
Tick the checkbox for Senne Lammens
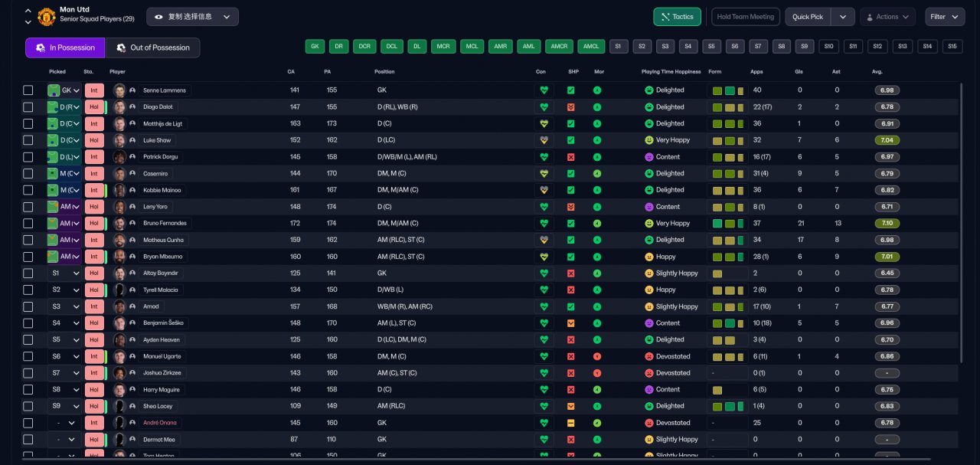click(x=28, y=90)
